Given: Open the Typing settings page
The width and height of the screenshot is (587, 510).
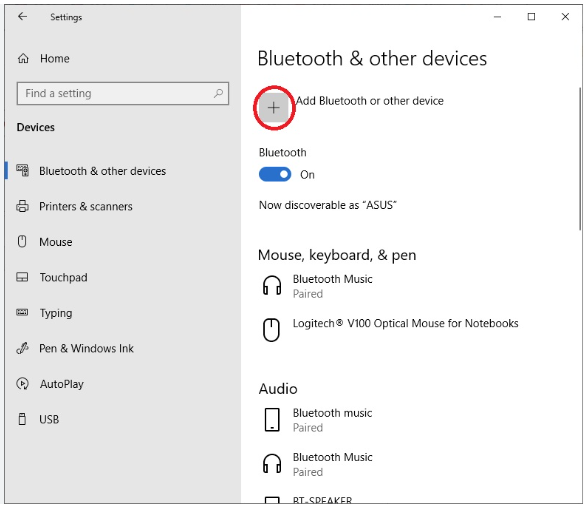Looking at the screenshot, I should pos(56,313).
